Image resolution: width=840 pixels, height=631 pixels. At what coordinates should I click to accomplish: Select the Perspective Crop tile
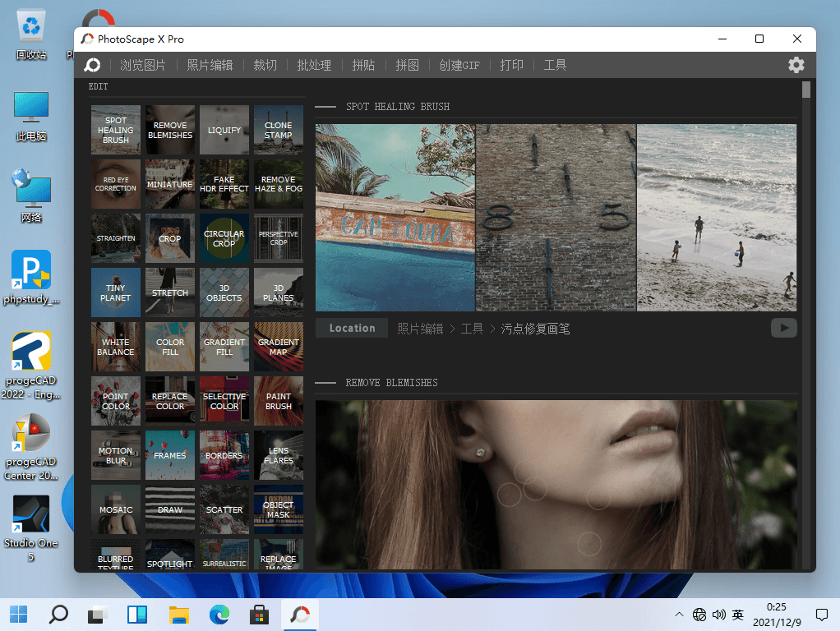coord(279,238)
